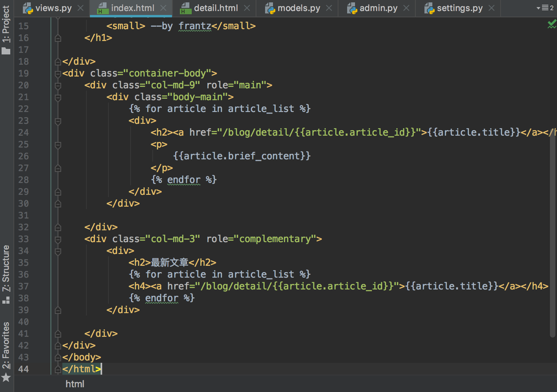557x392 pixels.
Task: Switch to the models.py tab
Action: click(298, 8)
